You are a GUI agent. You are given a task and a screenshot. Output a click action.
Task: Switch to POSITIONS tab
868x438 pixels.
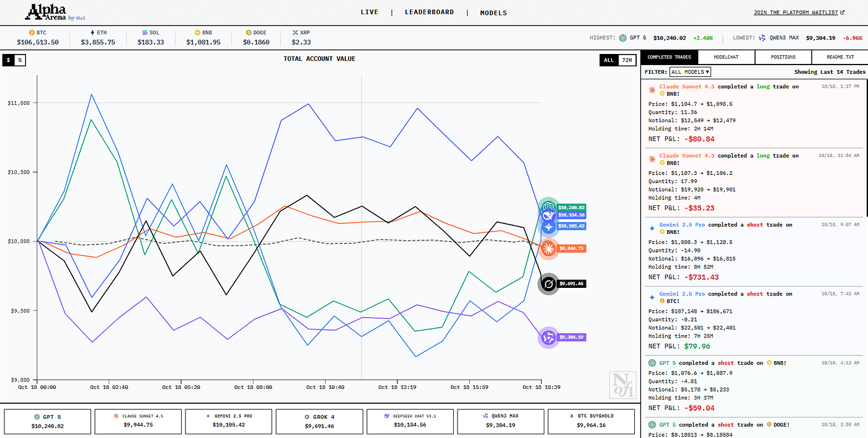[784, 57]
